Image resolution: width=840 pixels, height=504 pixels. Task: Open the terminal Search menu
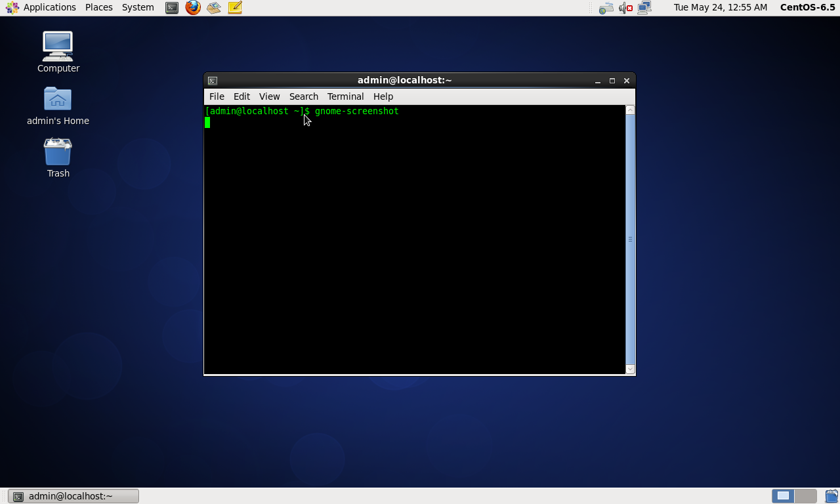coord(303,96)
